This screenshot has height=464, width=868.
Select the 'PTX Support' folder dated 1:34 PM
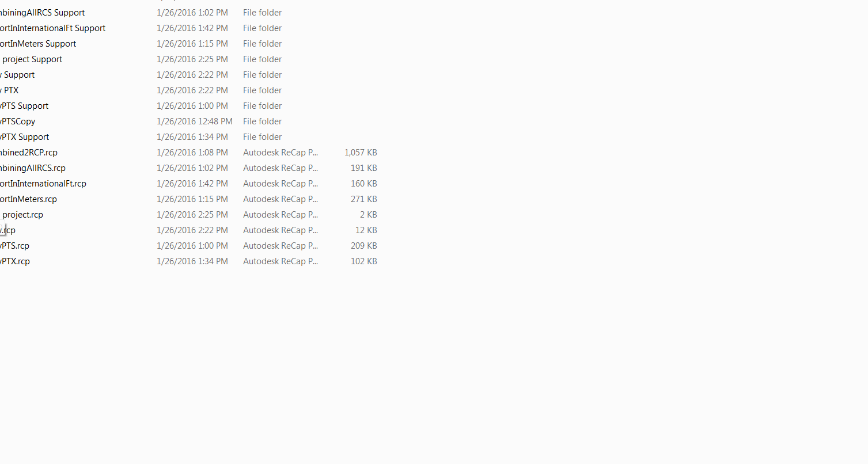tap(25, 137)
